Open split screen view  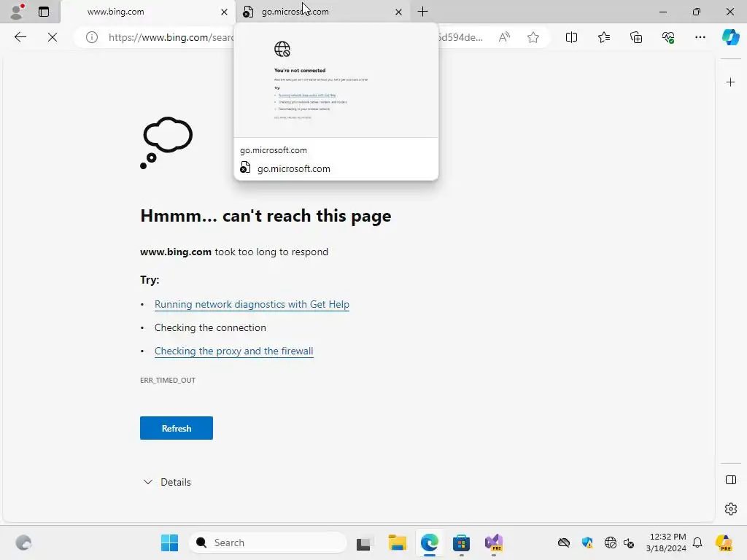click(x=571, y=37)
